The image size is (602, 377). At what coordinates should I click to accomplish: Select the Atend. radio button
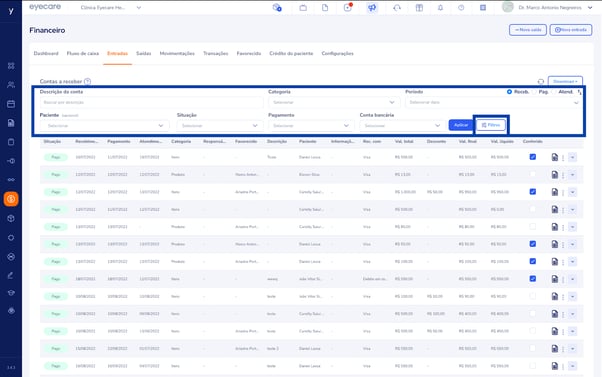tap(554, 92)
